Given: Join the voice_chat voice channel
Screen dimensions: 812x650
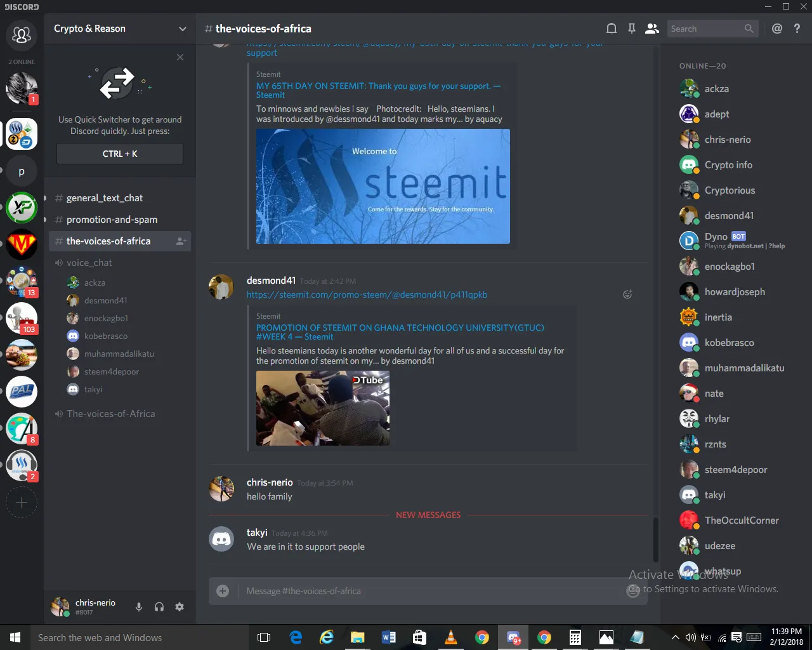Looking at the screenshot, I should [x=120, y=263].
